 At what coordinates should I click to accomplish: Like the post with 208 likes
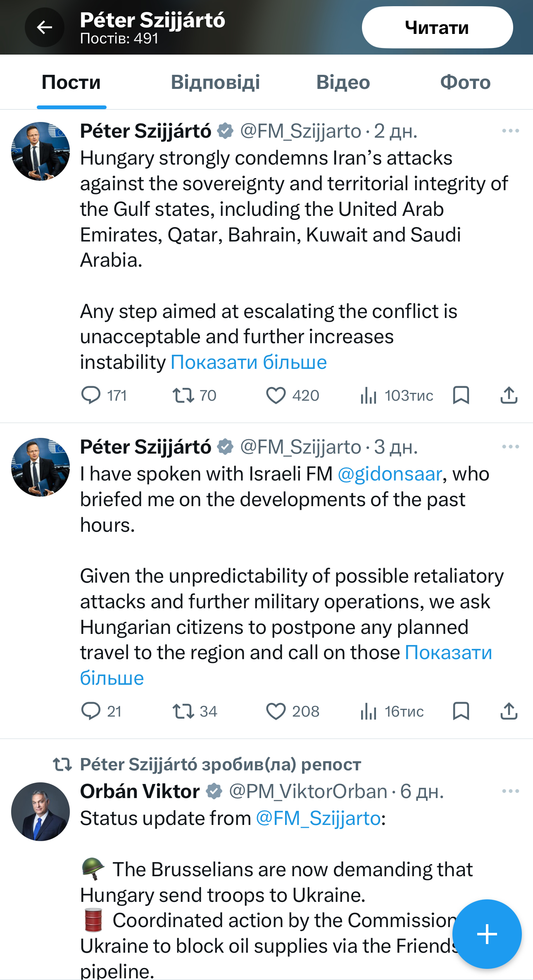point(276,711)
